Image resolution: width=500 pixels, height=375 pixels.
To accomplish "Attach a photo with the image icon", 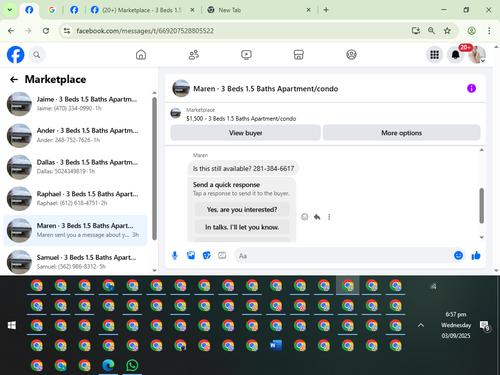I will click(x=191, y=256).
